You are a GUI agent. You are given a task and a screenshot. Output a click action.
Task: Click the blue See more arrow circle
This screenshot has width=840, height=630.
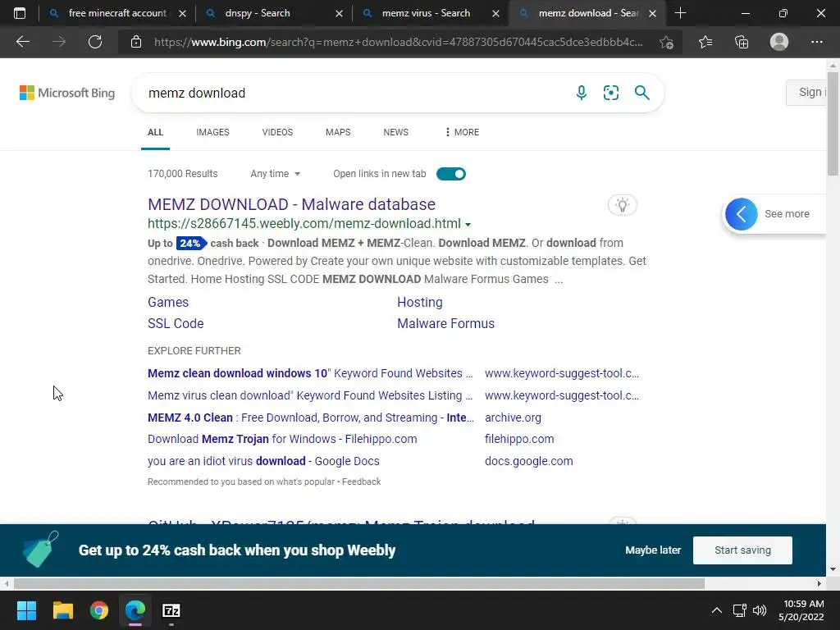click(x=741, y=214)
